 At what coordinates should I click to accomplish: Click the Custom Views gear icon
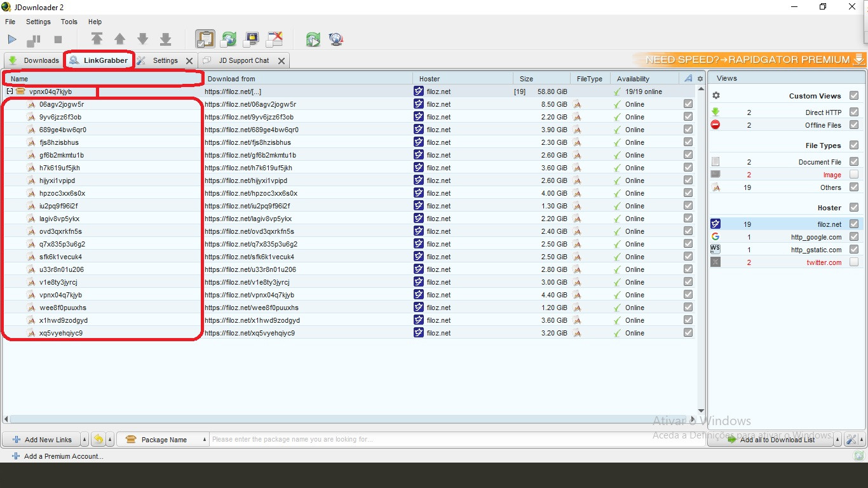point(716,95)
